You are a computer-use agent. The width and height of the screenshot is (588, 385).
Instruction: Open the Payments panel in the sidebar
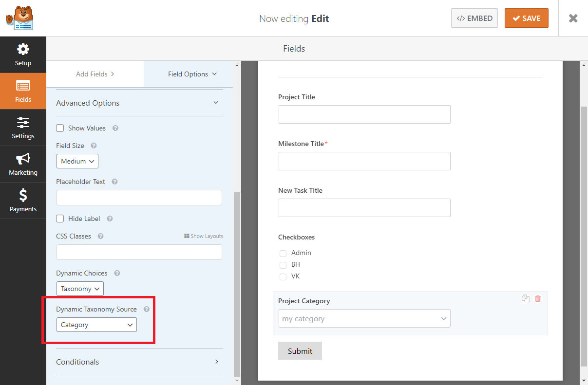point(23,201)
